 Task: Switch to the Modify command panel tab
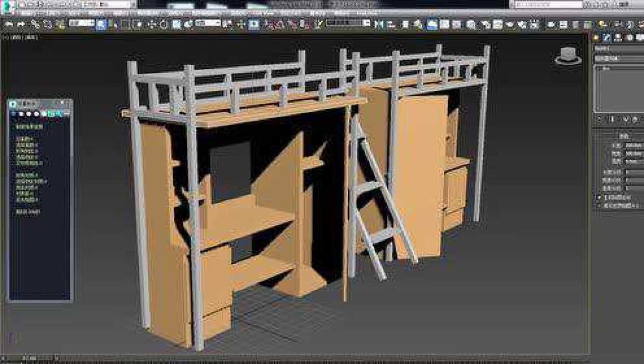(607, 37)
